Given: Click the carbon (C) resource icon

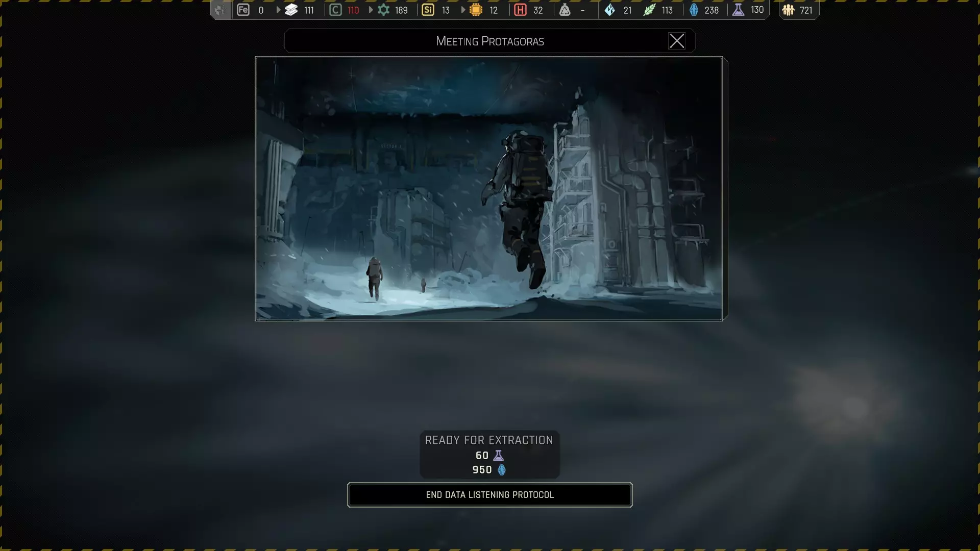Looking at the screenshot, I should tap(335, 10).
